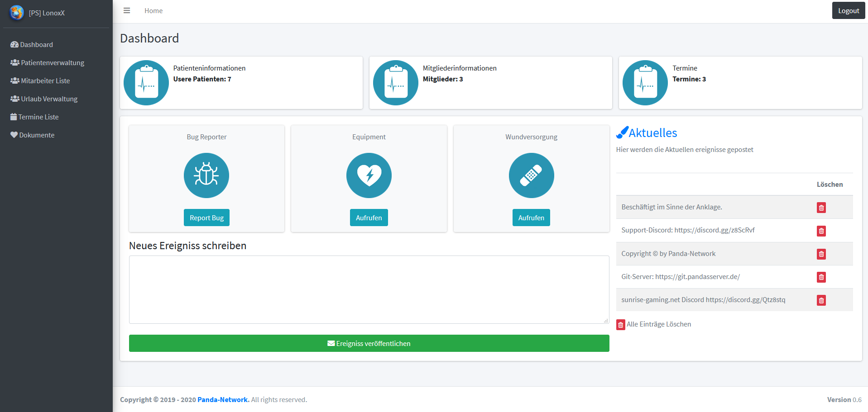Delete the Copyright Panda-Network entry
Screen dimensions: 868x412
[x=821, y=254]
